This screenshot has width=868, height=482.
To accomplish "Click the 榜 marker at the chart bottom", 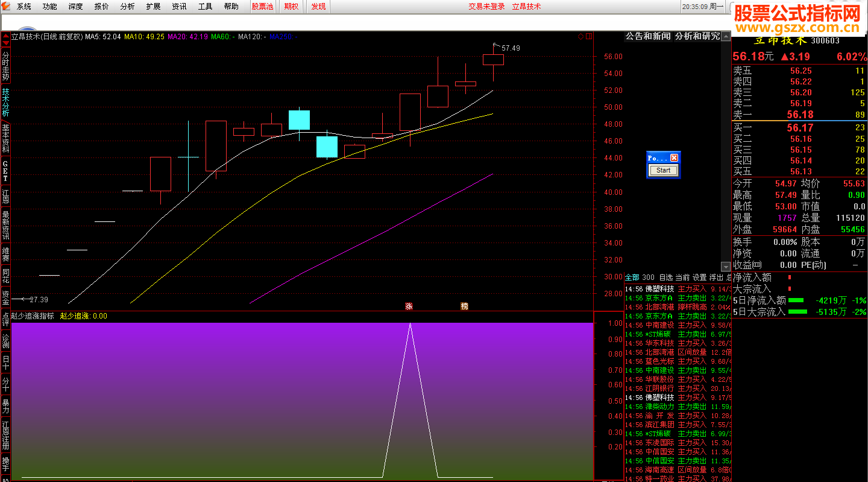I will coord(464,306).
